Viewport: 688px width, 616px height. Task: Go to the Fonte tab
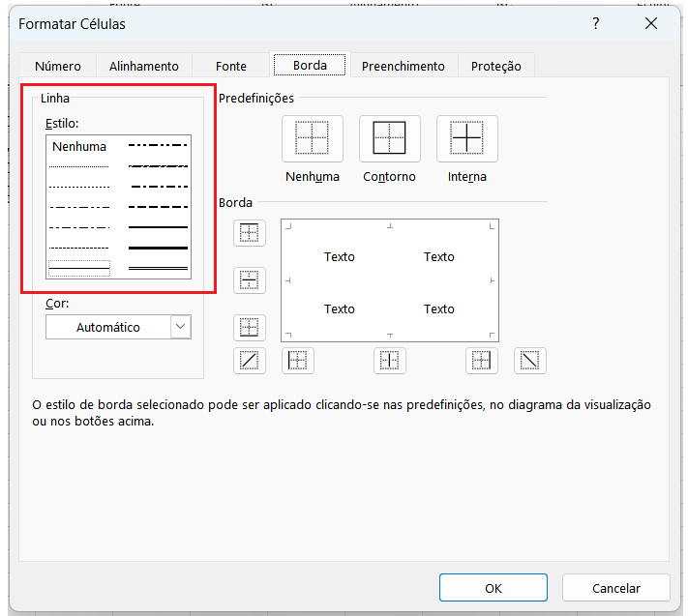tap(231, 66)
